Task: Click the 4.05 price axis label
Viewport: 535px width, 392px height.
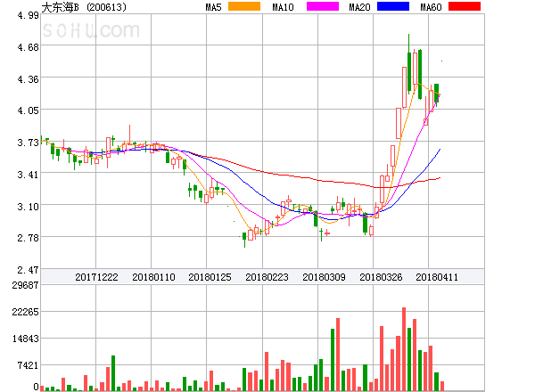Action: click(28, 110)
